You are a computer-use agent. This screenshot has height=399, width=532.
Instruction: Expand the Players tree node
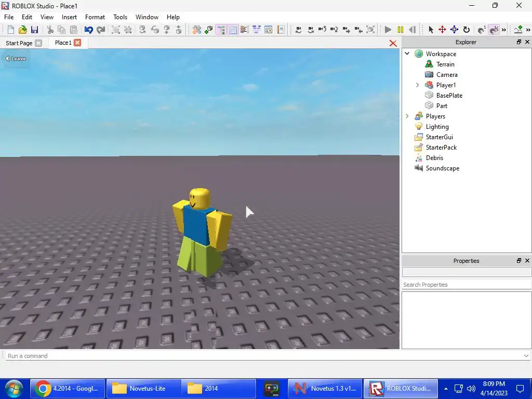407,116
